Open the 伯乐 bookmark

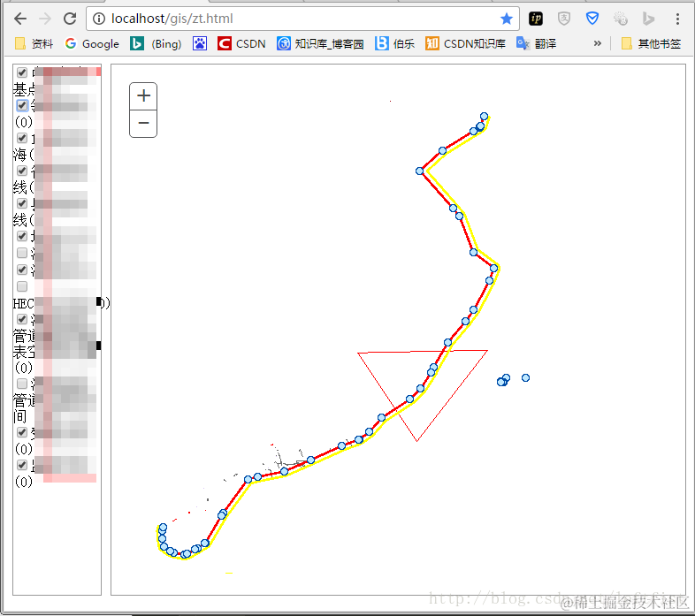click(x=394, y=43)
